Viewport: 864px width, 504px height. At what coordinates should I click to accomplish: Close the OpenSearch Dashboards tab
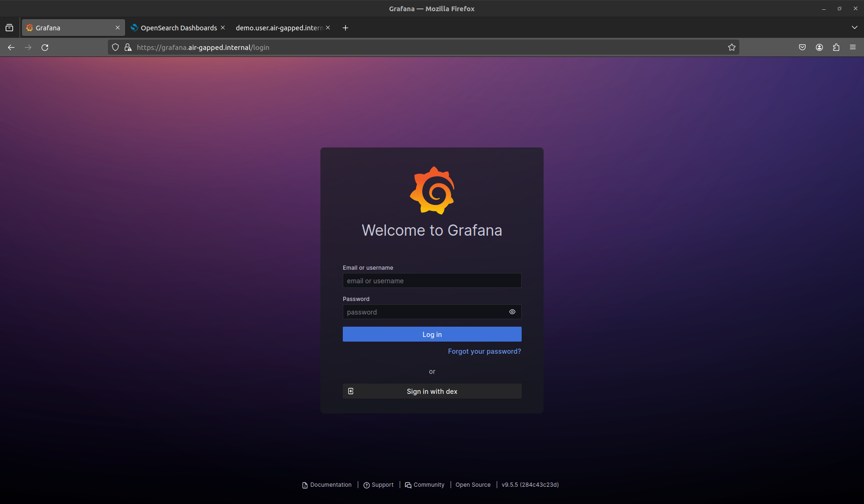(x=223, y=28)
